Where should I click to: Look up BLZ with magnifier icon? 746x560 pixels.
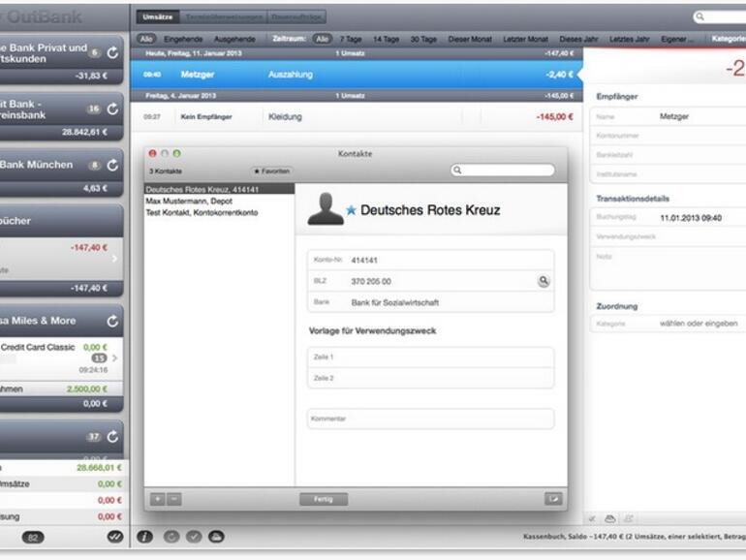coord(544,281)
